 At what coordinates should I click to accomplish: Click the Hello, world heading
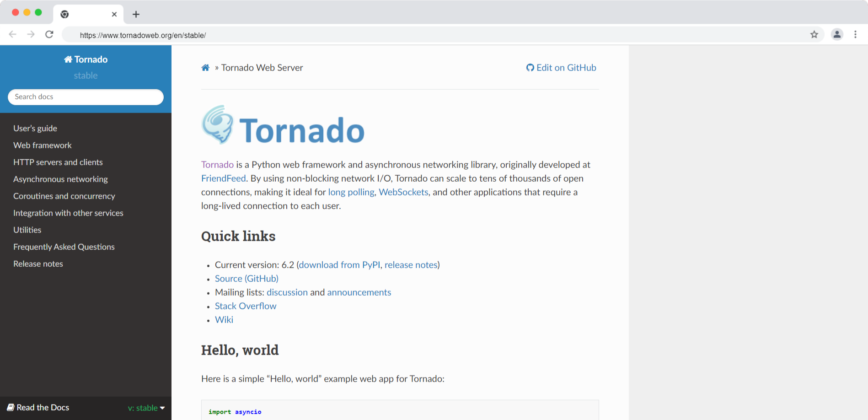click(240, 350)
